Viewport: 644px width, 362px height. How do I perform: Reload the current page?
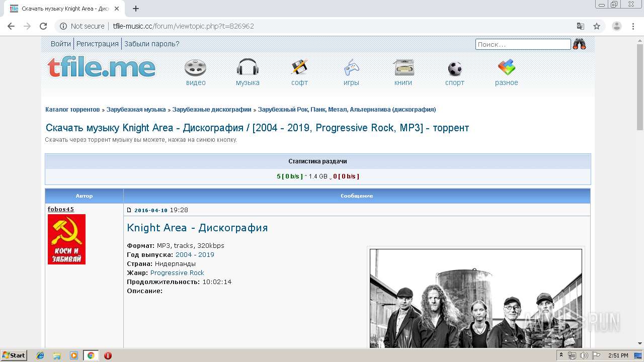(x=43, y=26)
